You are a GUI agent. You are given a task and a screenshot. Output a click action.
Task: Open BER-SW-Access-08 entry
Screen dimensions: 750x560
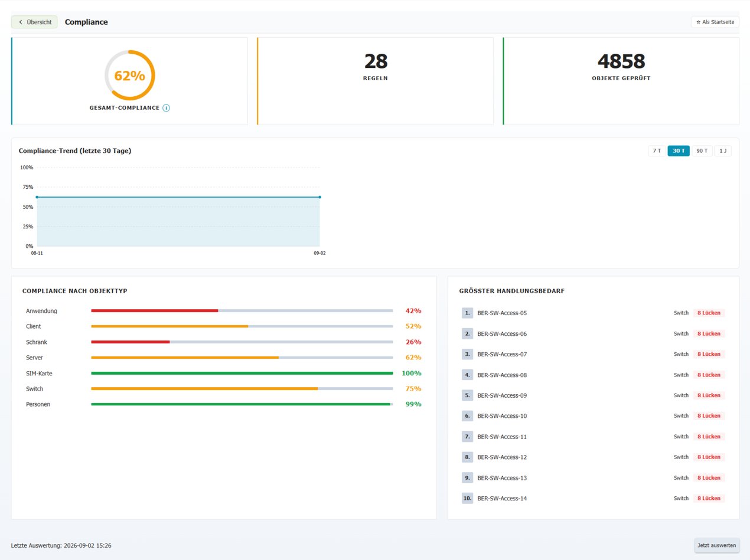pos(593,375)
